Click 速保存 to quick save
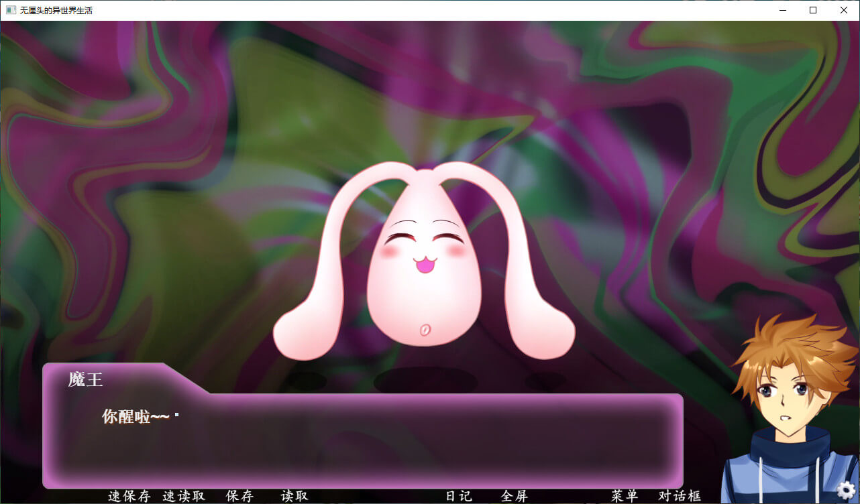Viewport: 860px width, 504px height. 129,496
